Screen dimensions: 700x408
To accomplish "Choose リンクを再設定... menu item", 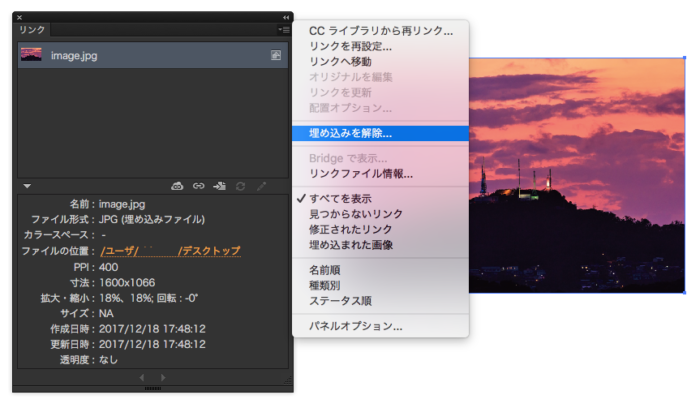I will [x=381, y=46].
